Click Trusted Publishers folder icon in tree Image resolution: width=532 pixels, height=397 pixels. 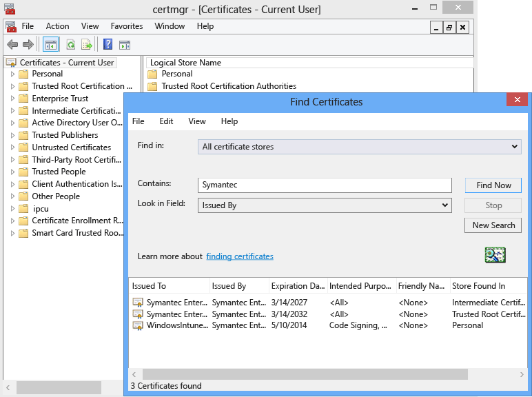(23, 135)
